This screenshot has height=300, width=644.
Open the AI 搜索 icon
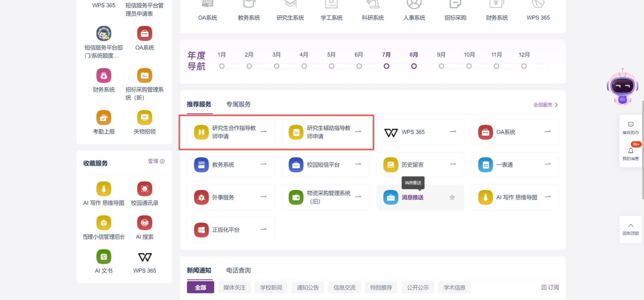pyautogui.click(x=145, y=223)
